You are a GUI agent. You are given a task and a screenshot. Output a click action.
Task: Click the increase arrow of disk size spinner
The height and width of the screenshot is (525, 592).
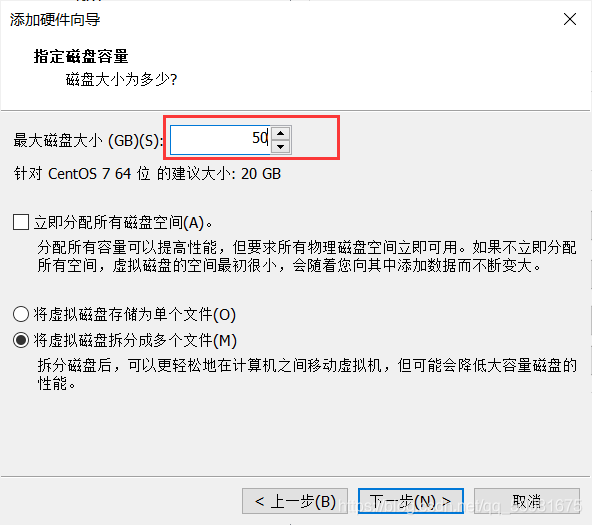coord(281,133)
